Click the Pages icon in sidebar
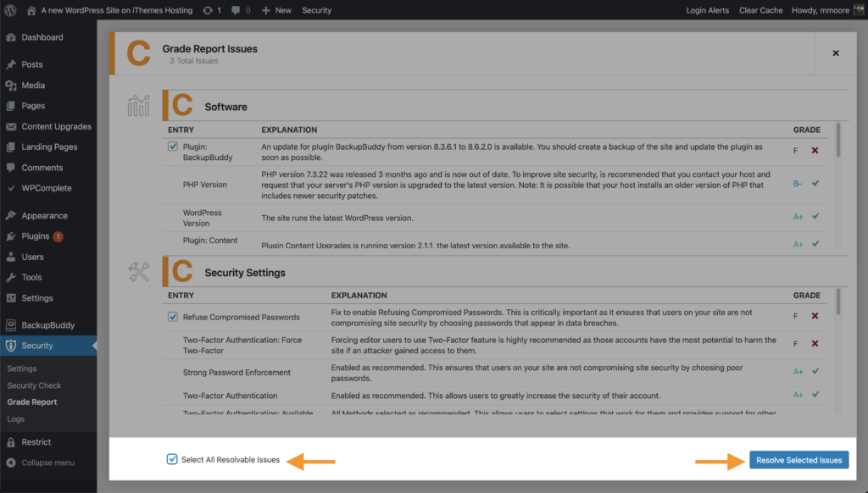 [11, 106]
